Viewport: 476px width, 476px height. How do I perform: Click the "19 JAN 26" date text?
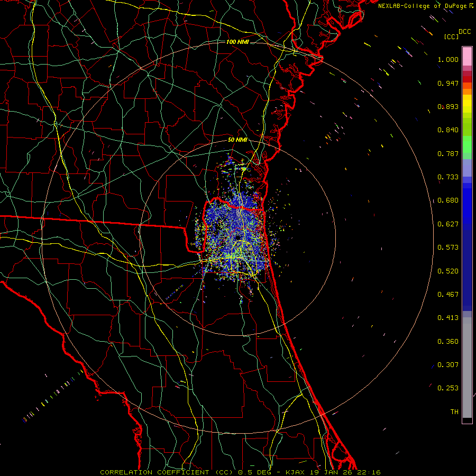332,472
